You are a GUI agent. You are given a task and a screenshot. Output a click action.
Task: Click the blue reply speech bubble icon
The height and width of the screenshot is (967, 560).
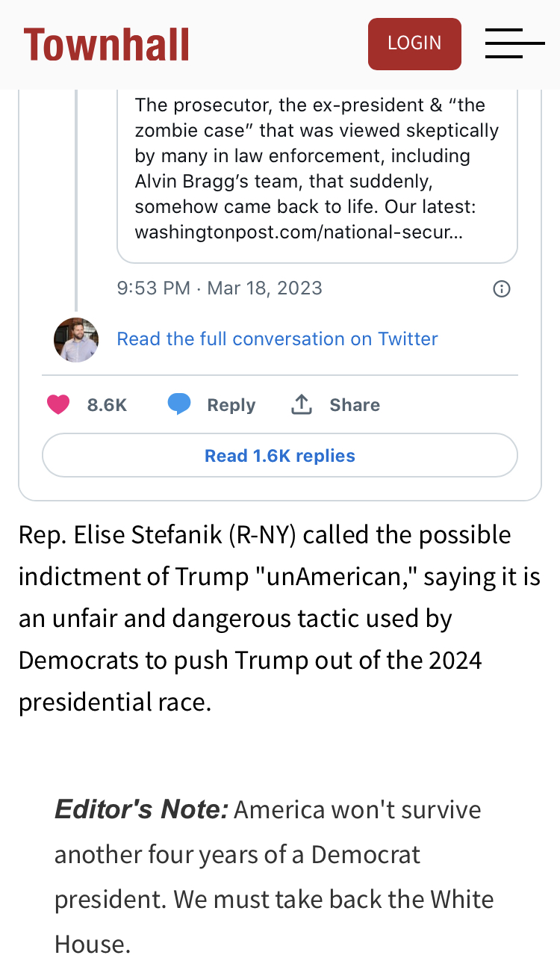(178, 405)
